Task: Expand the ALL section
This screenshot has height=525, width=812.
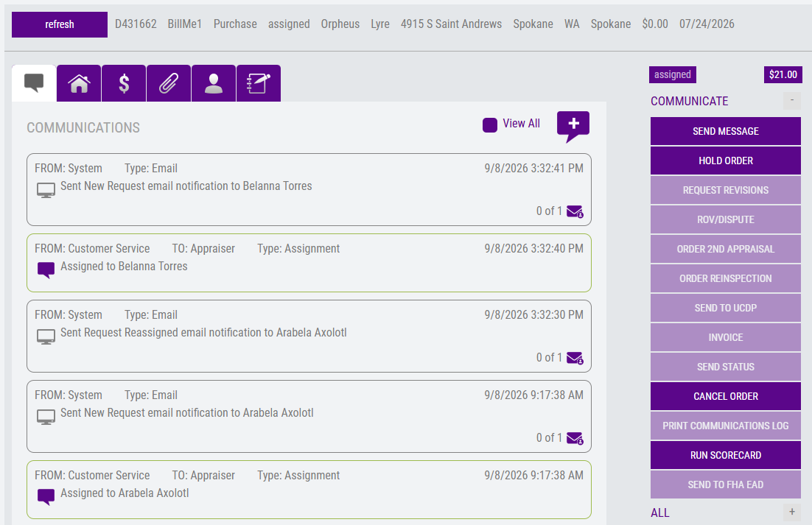Action: [x=792, y=512]
